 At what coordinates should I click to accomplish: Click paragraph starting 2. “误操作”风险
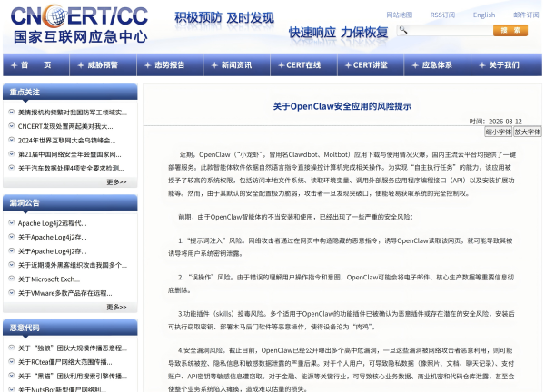tap(341, 284)
